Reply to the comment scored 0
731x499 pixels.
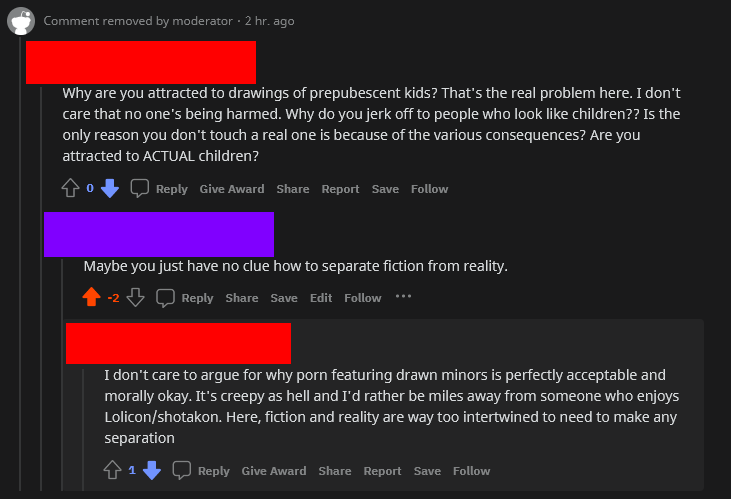click(x=160, y=189)
